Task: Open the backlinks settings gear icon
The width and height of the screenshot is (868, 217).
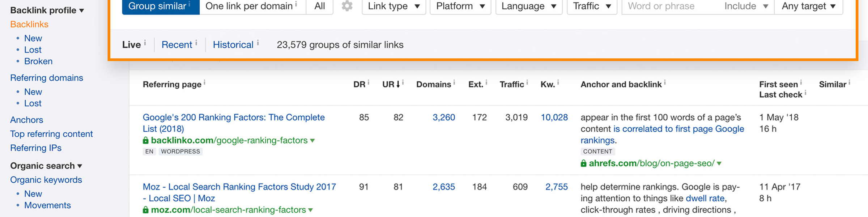Action: (347, 6)
